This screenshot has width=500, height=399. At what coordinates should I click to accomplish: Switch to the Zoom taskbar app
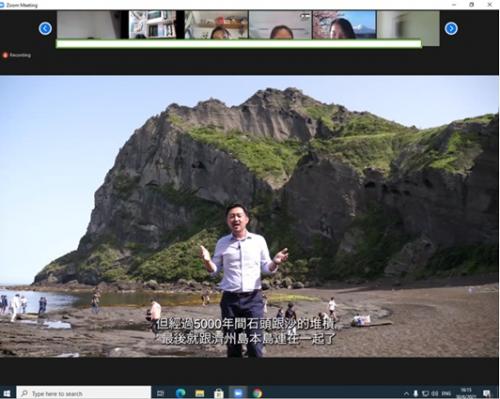point(238,393)
